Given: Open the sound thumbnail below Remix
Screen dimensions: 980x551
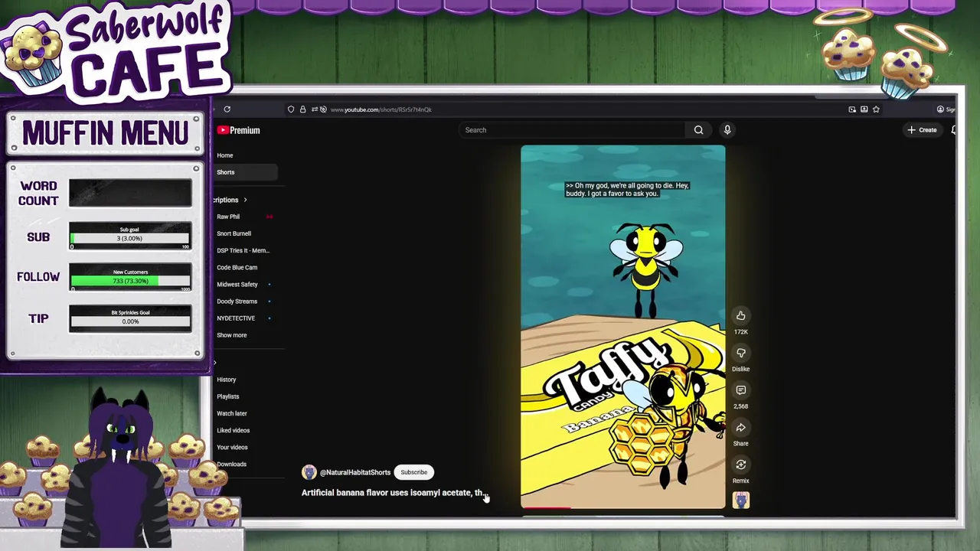Looking at the screenshot, I should pos(740,500).
